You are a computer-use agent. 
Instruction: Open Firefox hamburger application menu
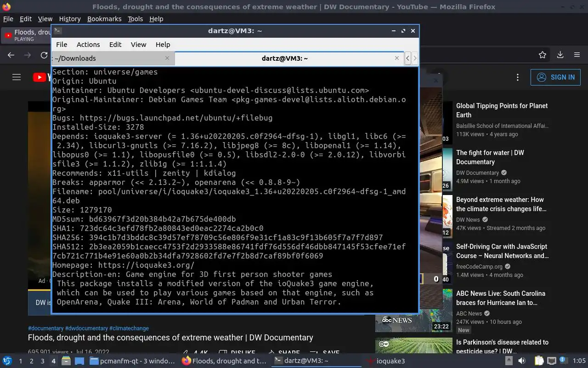577,55
